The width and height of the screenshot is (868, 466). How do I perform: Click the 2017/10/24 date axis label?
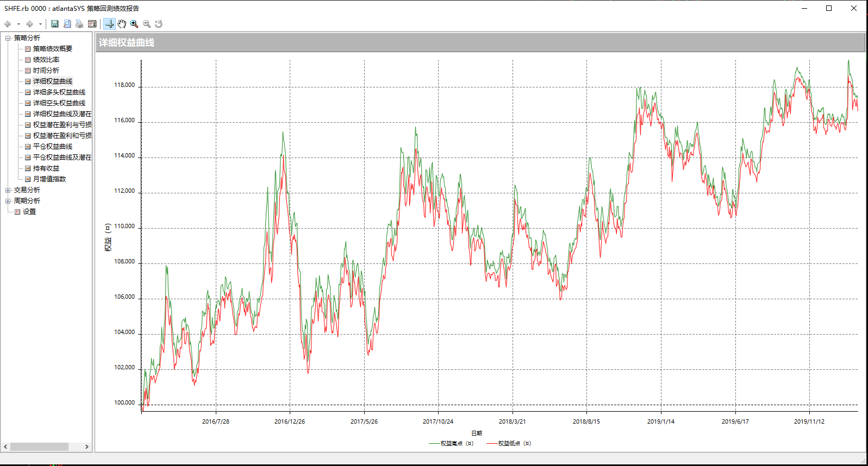pos(438,421)
